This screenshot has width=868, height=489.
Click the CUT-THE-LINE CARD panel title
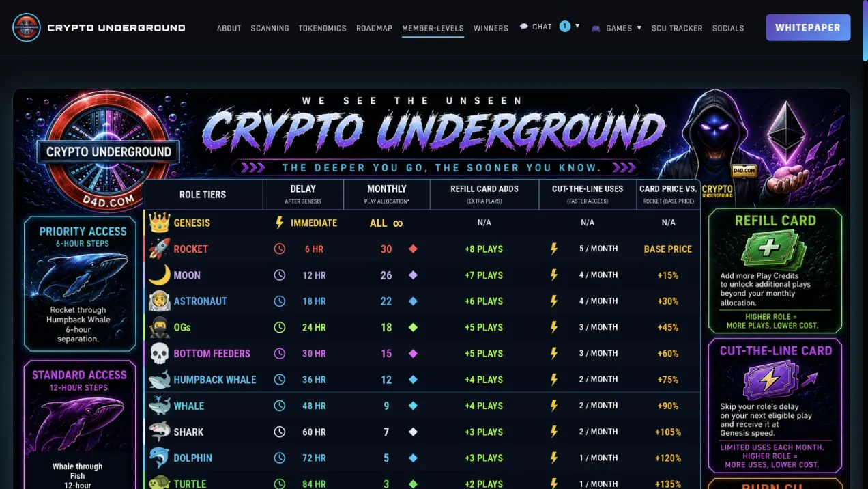[x=776, y=350]
